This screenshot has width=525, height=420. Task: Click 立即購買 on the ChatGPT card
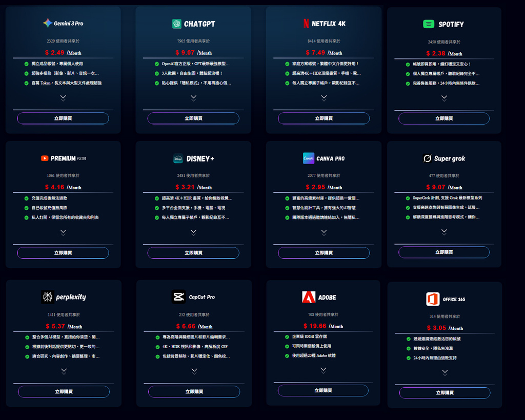click(193, 118)
